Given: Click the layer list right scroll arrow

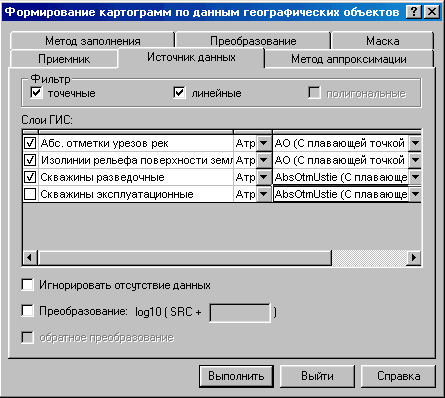Looking at the screenshot, I should pyautogui.click(x=414, y=258).
